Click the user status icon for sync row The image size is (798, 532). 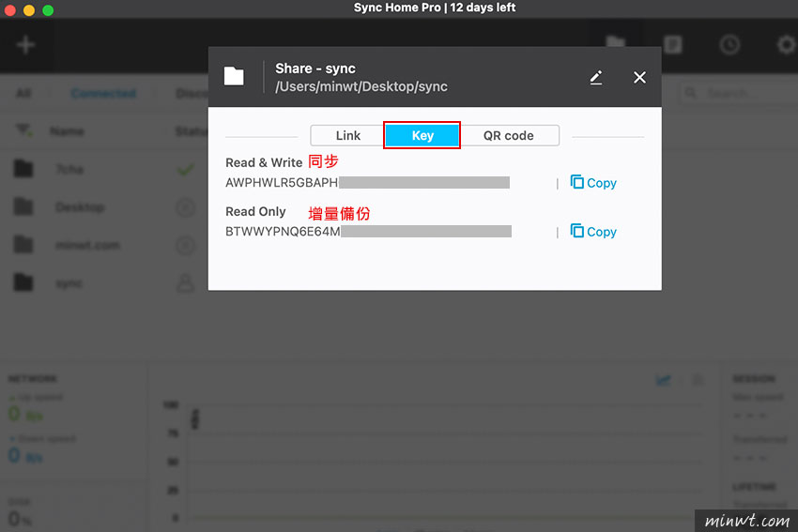click(x=185, y=283)
